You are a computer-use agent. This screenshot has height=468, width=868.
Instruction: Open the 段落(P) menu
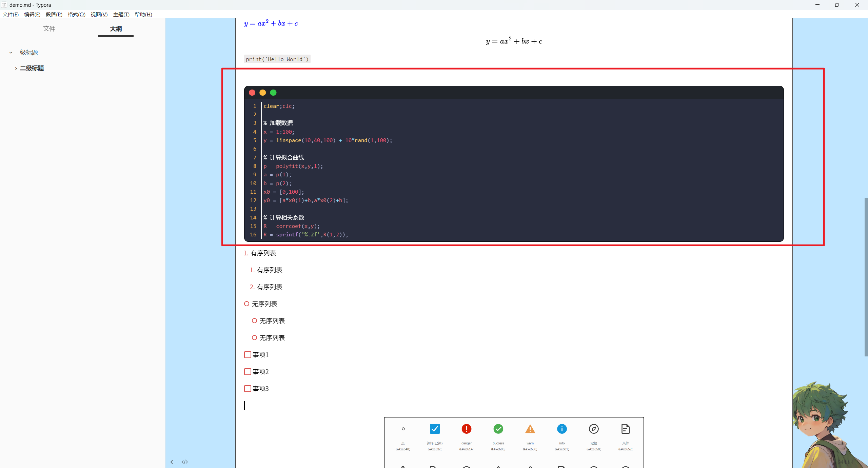click(54, 15)
